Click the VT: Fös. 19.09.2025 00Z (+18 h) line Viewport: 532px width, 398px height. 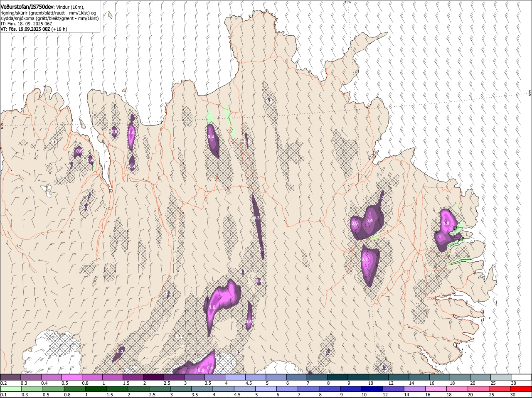click(34, 29)
